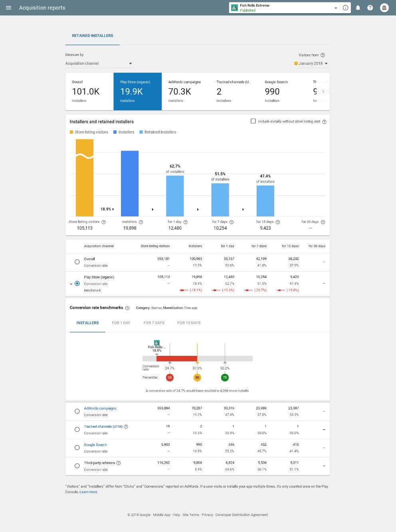The height and width of the screenshot is (532, 396).
Task: Select the Overall 101.0K installers card
Action: tap(89, 91)
